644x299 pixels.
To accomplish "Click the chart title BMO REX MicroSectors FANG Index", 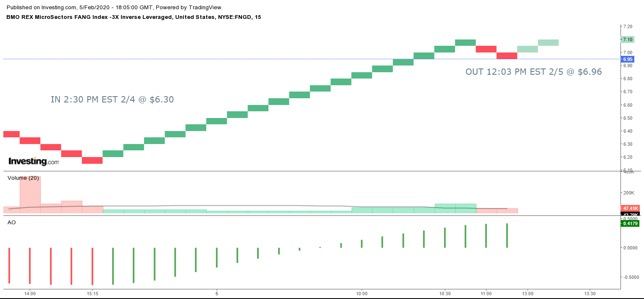I will click(134, 17).
